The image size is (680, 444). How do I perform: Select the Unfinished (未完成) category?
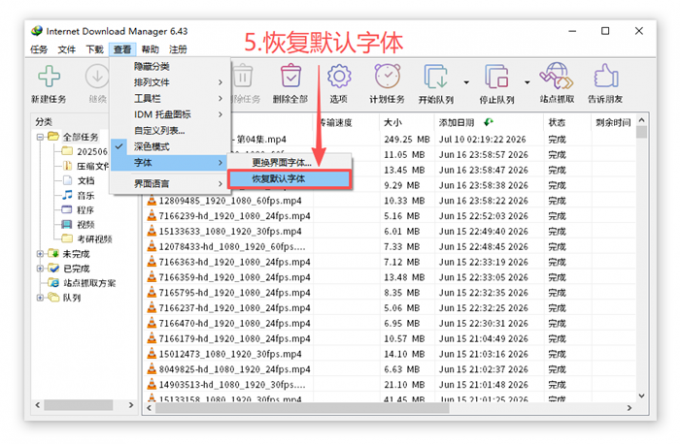[x=76, y=254]
